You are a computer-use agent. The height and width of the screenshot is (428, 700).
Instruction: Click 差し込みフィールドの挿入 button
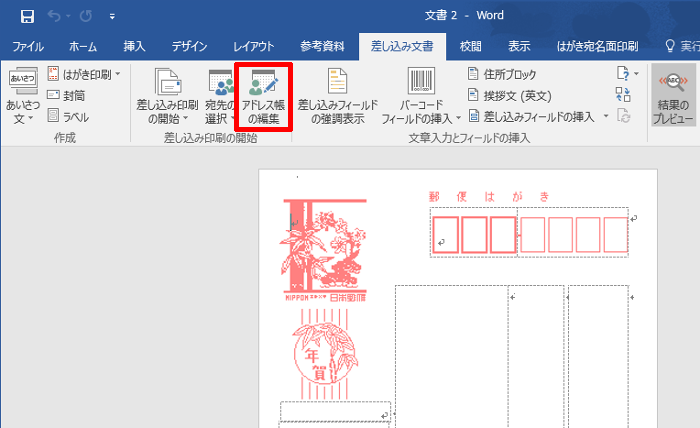pyautogui.click(x=531, y=117)
